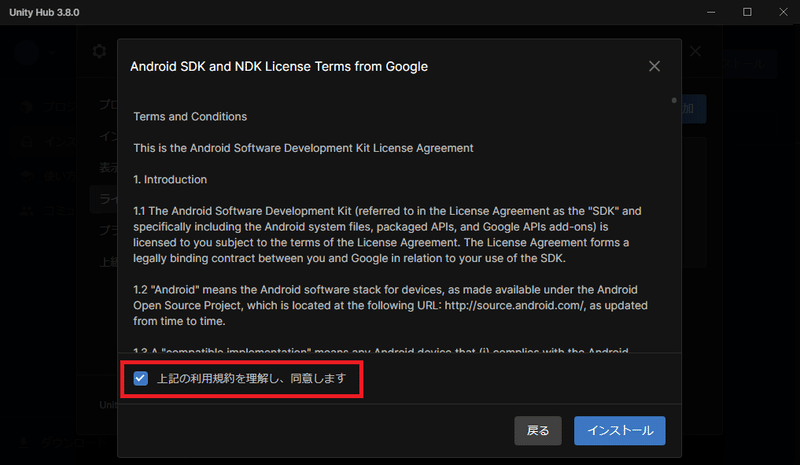Image resolution: width=800 pixels, height=465 pixels.
Task: Close the Unity Hub window
Action: pyautogui.click(x=783, y=12)
